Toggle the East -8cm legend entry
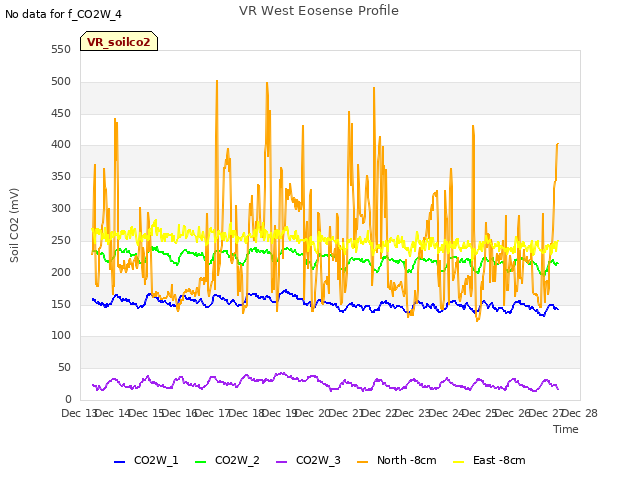This screenshot has width=640, height=480. point(489,460)
